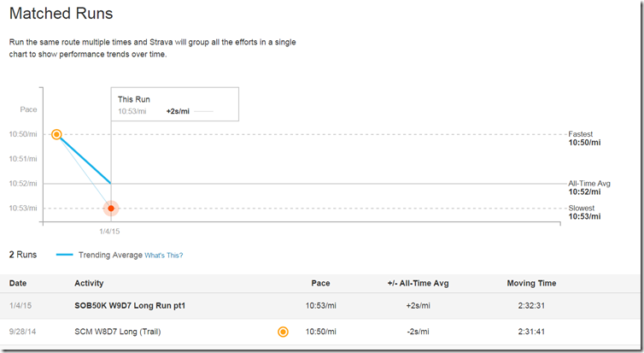Click the Matched Runs heading
This screenshot has height=353, width=644.
[x=61, y=15]
